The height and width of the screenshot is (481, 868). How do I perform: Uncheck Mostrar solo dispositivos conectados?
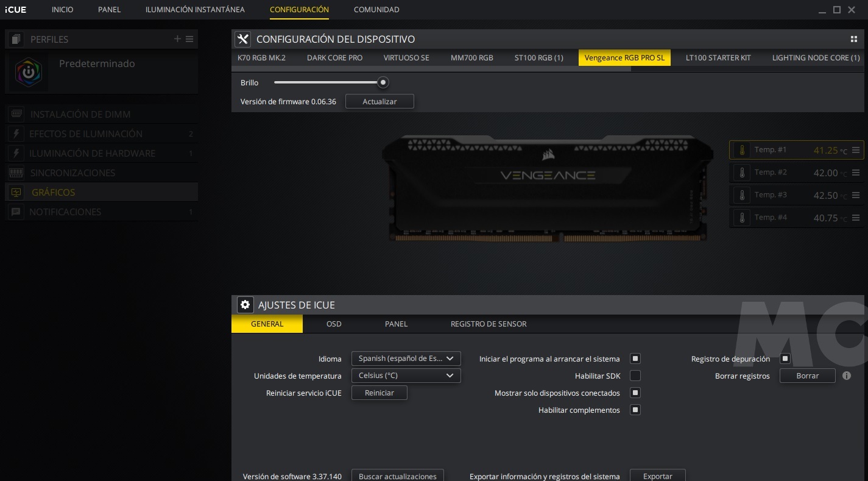pos(635,393)
